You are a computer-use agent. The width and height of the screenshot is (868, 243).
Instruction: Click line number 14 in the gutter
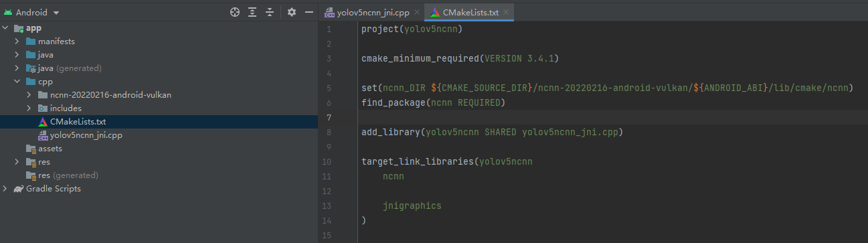[x=327, y=221]
